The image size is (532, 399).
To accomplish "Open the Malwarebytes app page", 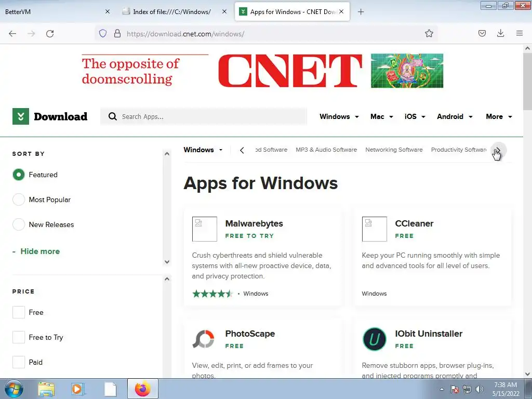I will click(254, 223).
